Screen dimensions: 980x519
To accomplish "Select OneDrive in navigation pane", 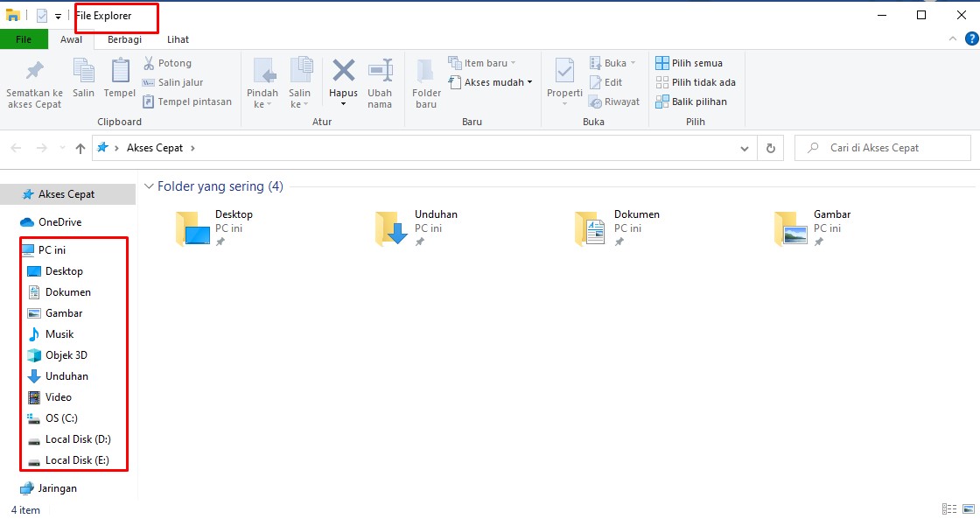I will (60, 222).
